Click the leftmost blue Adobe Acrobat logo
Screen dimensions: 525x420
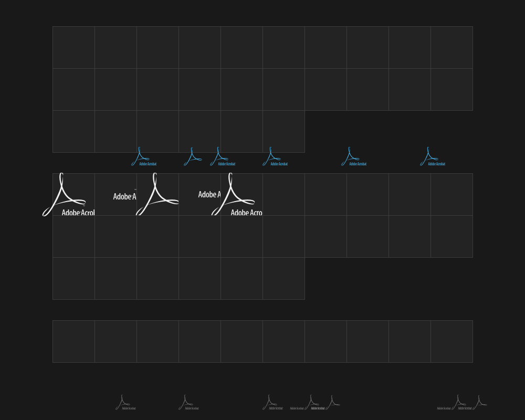pos(144,156)
